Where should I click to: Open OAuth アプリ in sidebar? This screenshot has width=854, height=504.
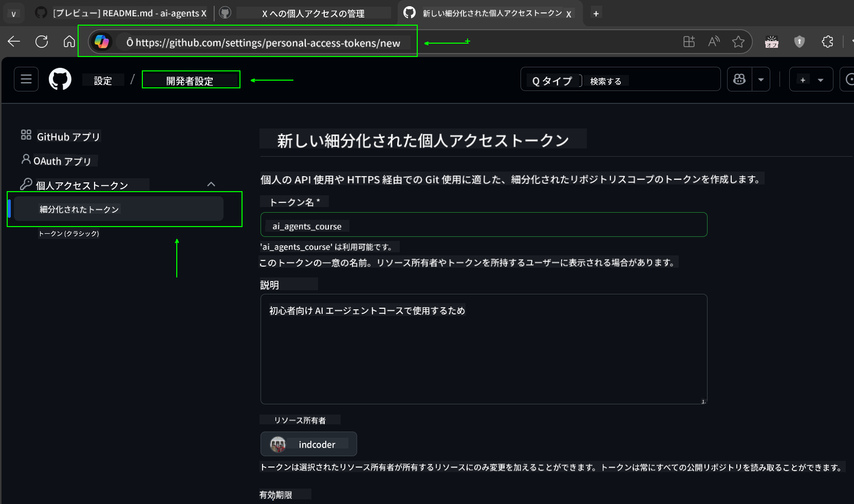(x=62, y=161)
